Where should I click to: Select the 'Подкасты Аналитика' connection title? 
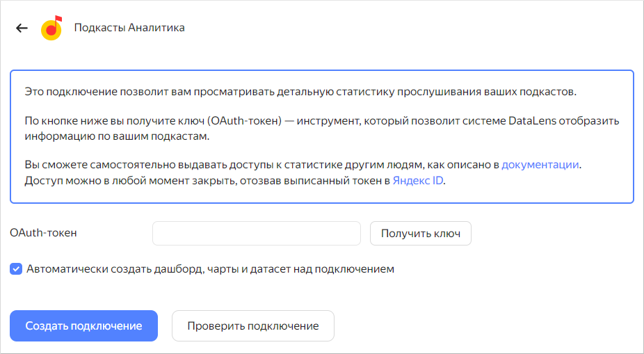point(129,28)
